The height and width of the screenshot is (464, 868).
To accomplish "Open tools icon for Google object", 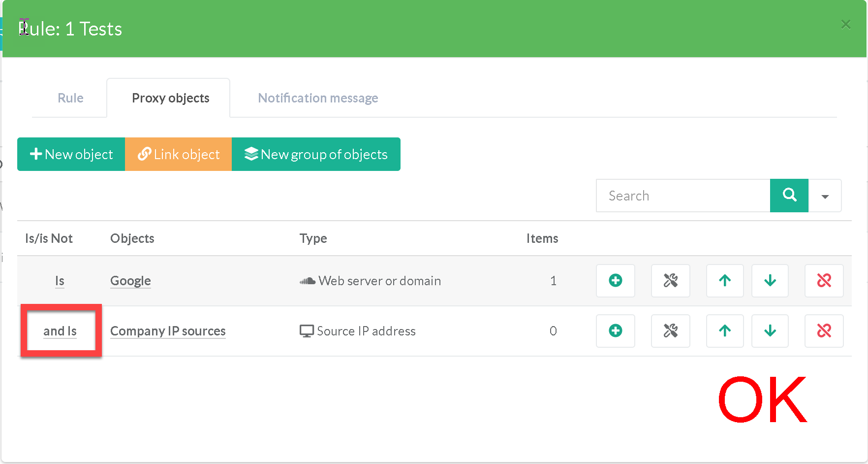I will tap(670, 281).
